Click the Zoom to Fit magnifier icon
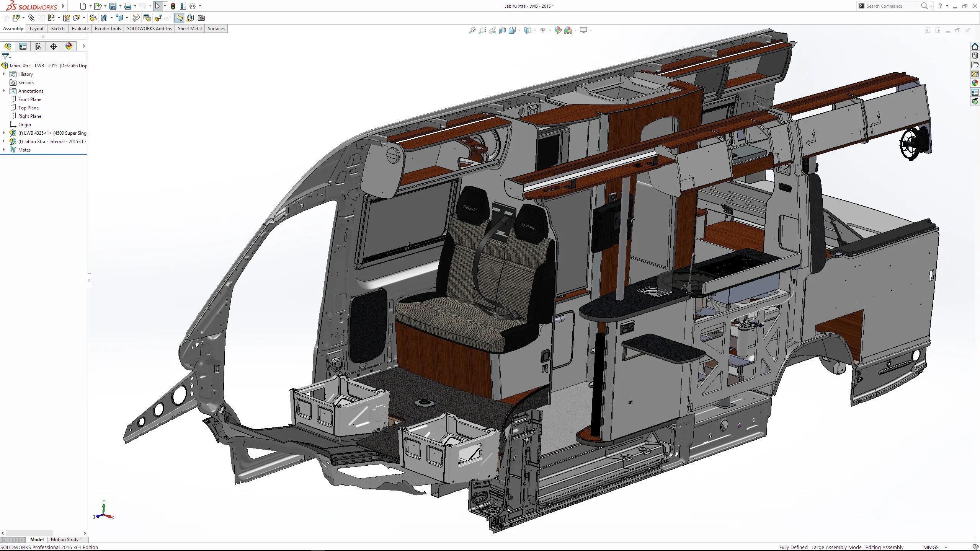The width and height of the screenshot is (980, 551). click(472, 30)
